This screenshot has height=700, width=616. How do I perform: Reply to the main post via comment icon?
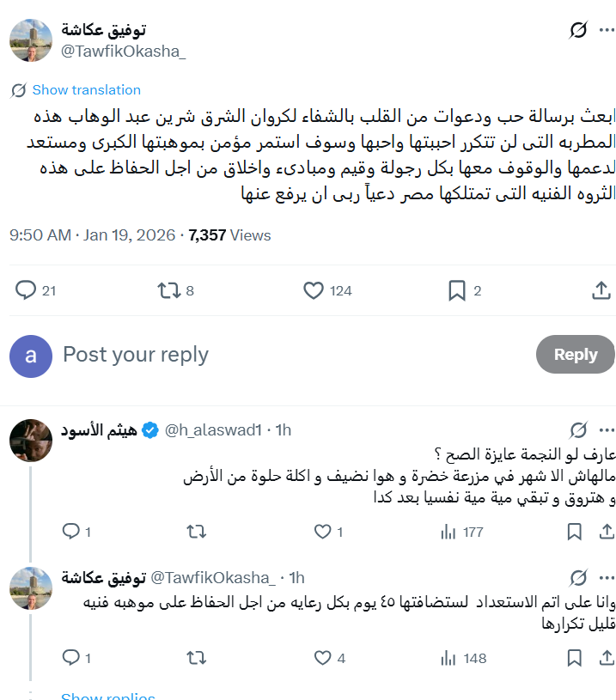click(x=27, y=291)
